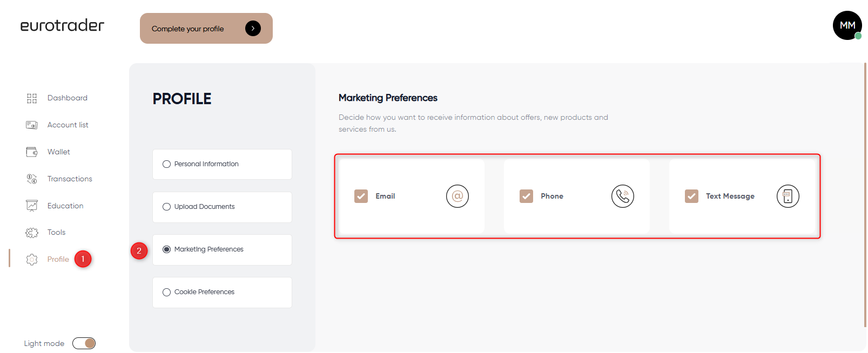
Task: Click the Education chart icon
Action: [32, 206]
